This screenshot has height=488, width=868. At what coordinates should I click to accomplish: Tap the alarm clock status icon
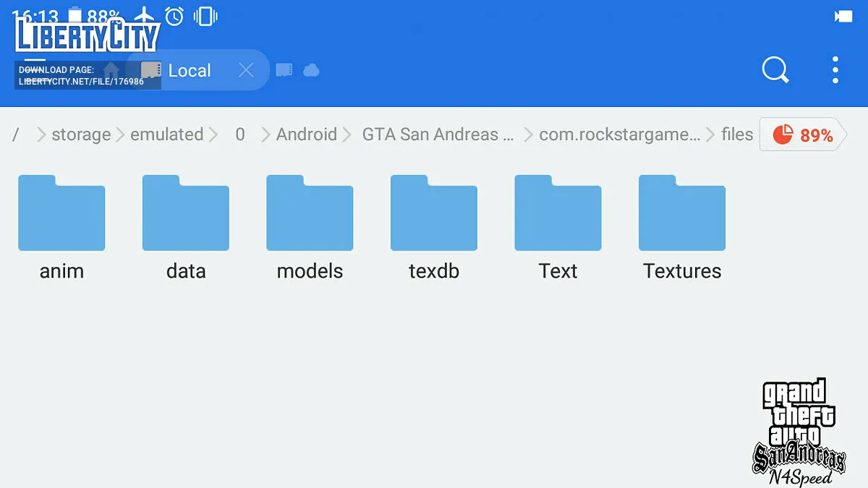[174, 15]
